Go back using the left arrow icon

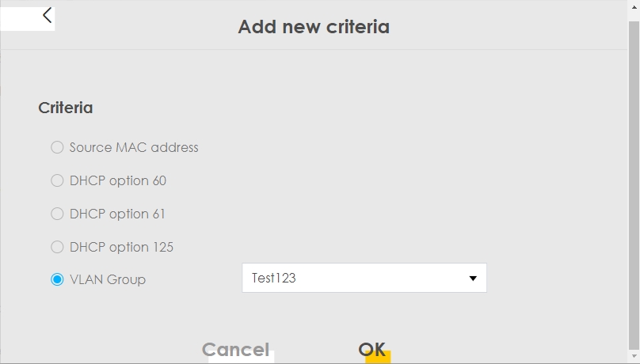47,15
